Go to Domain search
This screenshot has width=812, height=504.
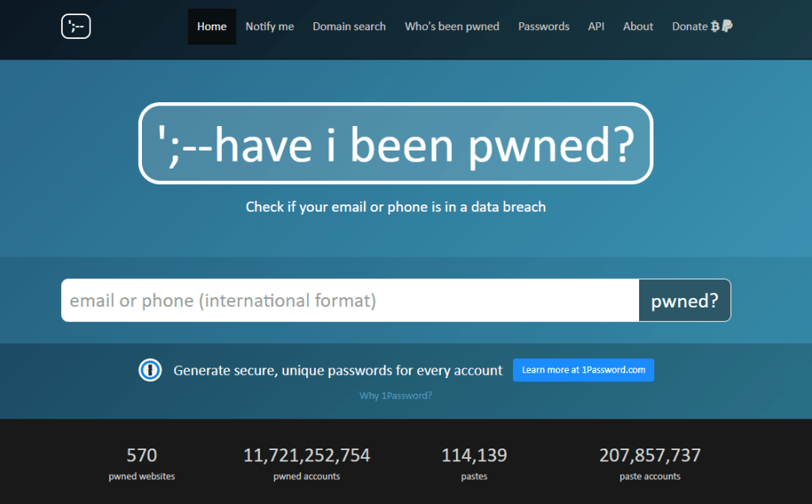pos(349,26)
